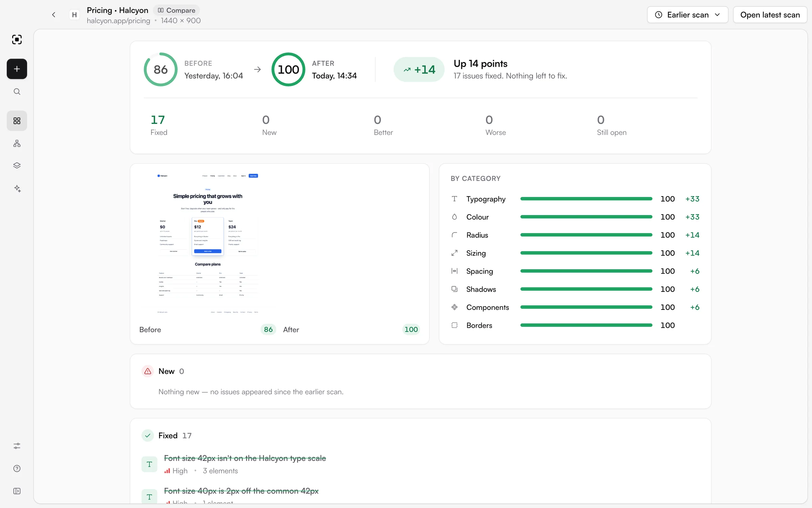Open the layers stack icon in sidebar
The width and height of the screenshot is (812, 508).
point(17,166)
